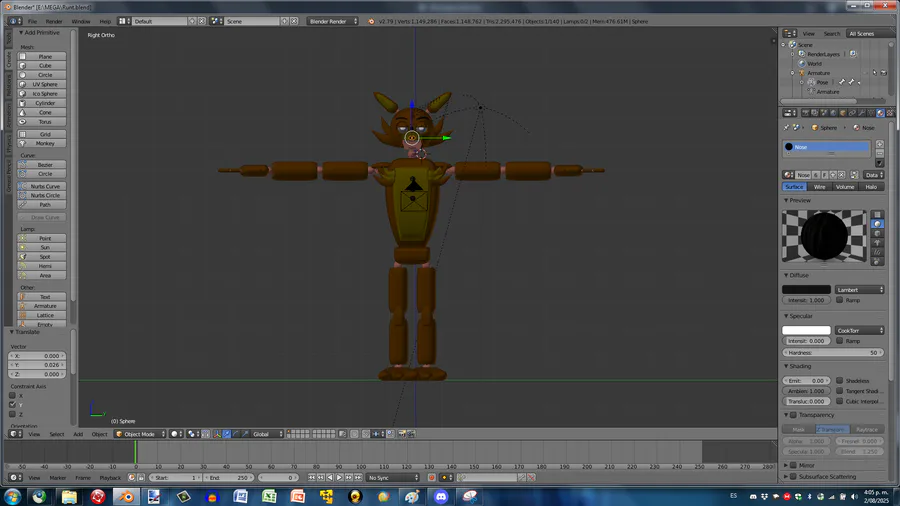This screenshot has width=900, height=506.
Task: Toggle the X constraint axis checkbox
Action: [x=12, y=395]
